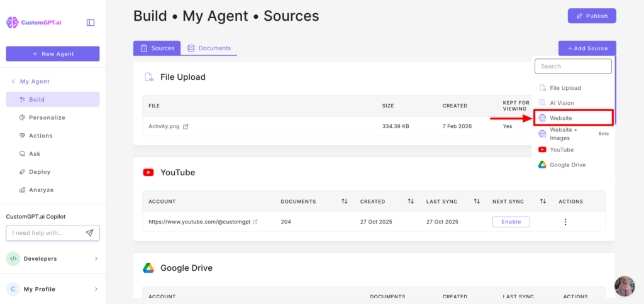Click the CustomGPT.ai brain logo
Image resolution: width=644 pixels, height=304 pixels.
(13, 23)
